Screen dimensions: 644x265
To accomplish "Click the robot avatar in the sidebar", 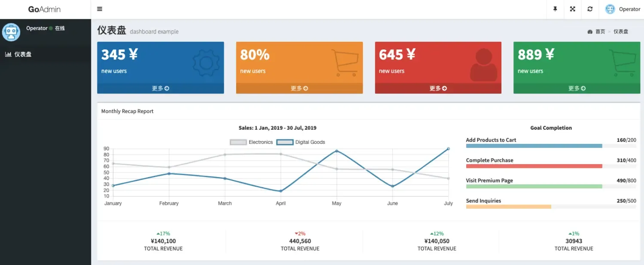I will (11, 32).
